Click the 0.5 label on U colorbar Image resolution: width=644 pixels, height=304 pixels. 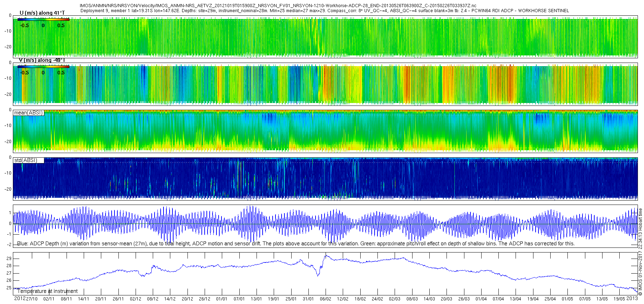(x=61, y=25)
